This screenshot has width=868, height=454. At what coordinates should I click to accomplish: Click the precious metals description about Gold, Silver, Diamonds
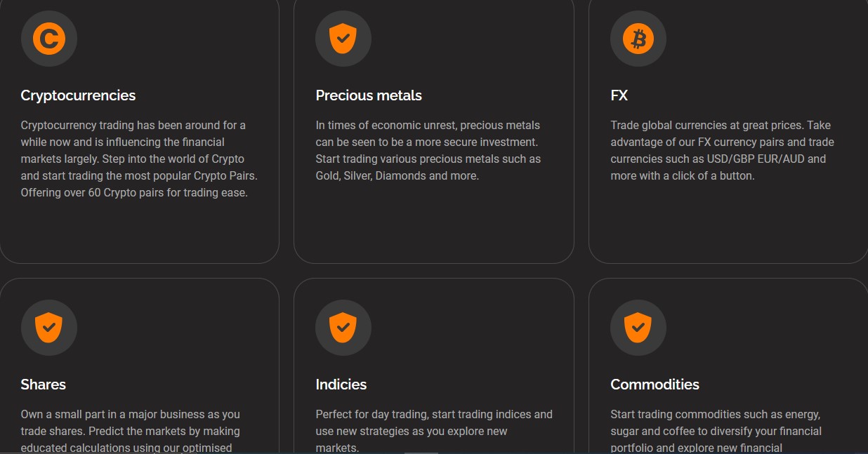coord(428,150)
